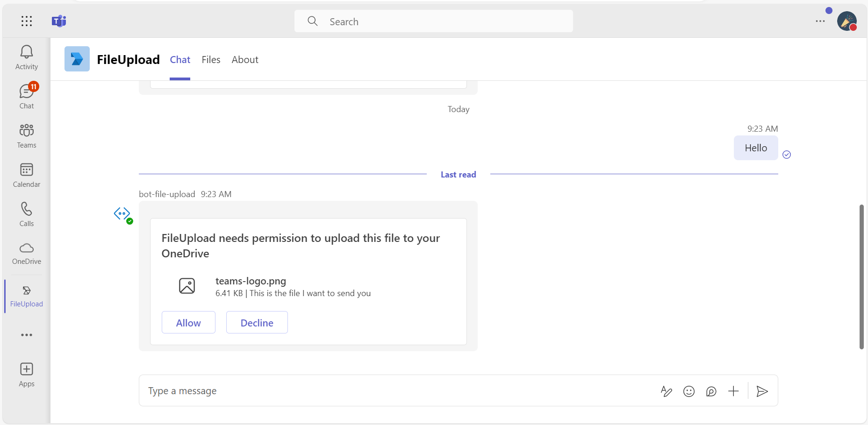Viewport: 868px width, 425px height.
Task: Click the Hello message seen status icon
Action: tap(787, 155)
